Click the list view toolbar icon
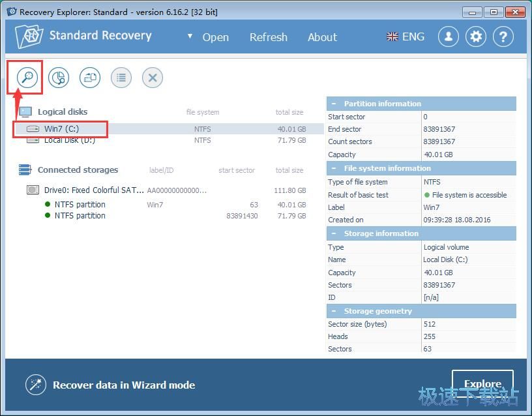 click(x=121, y=78)
